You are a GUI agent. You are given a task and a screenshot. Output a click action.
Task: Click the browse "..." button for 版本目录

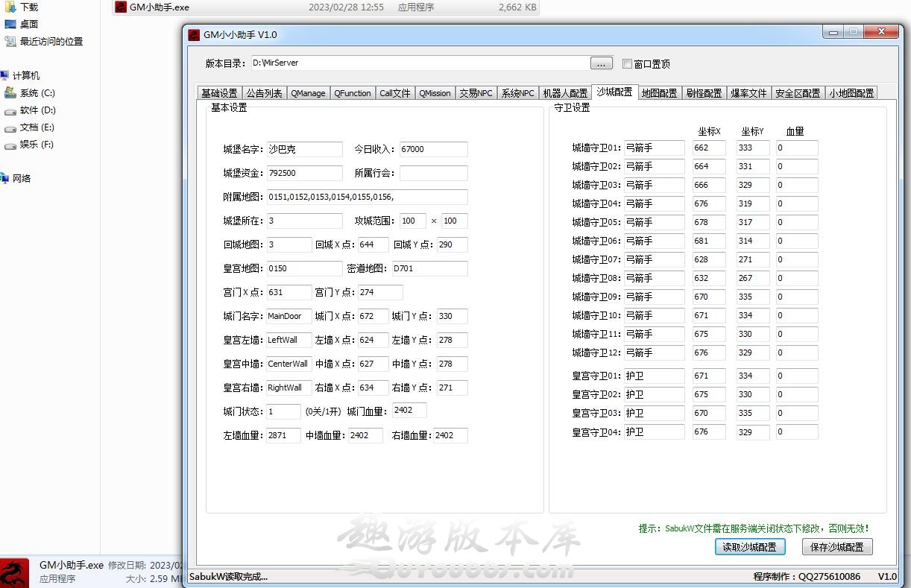(601, 63)
